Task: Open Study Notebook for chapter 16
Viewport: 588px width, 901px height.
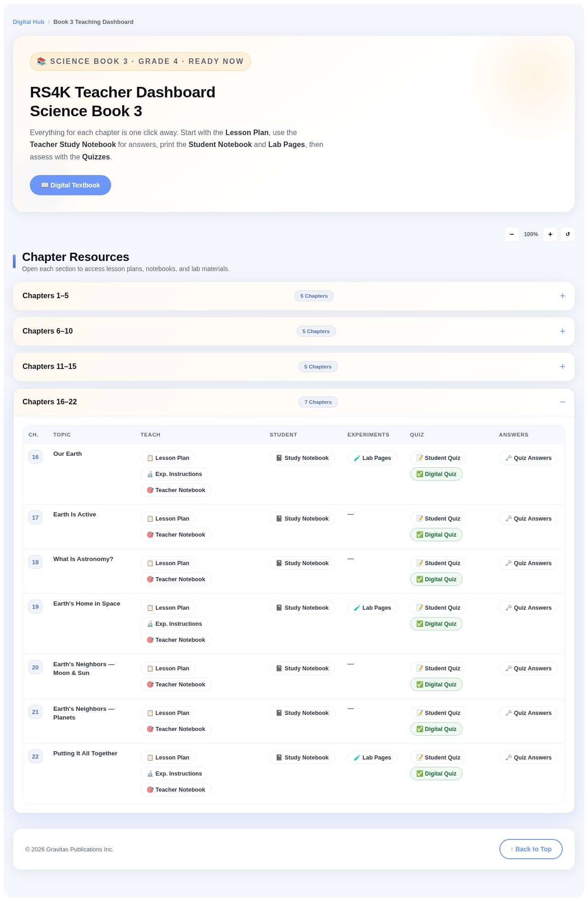Action: click(x=302, y=458)
